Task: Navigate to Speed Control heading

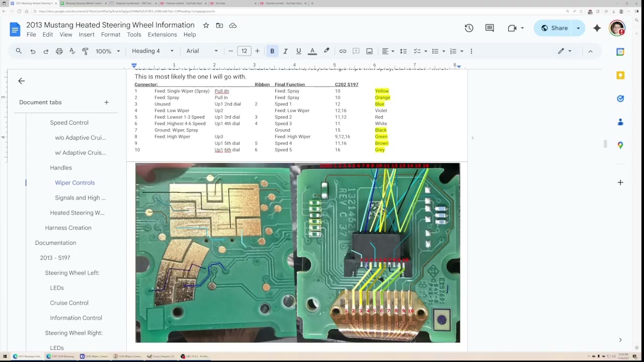Action: [x=69, y=123]
